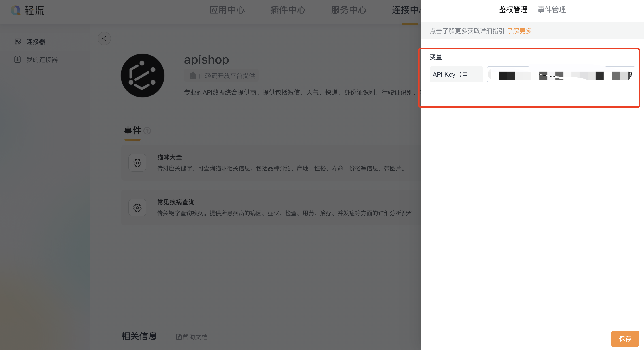This screenshot has height=350, width=644.
Task: Click the apishop round logo
Action: click(143, 76)
